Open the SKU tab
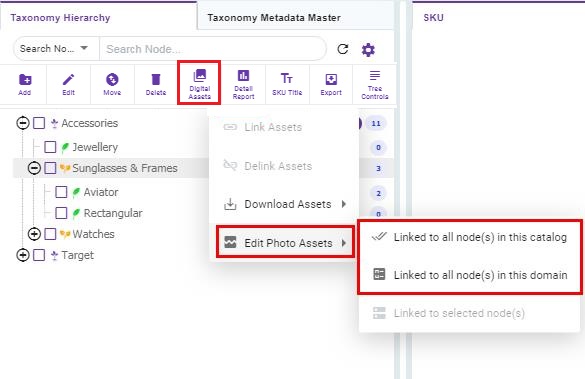 (434, 18)
